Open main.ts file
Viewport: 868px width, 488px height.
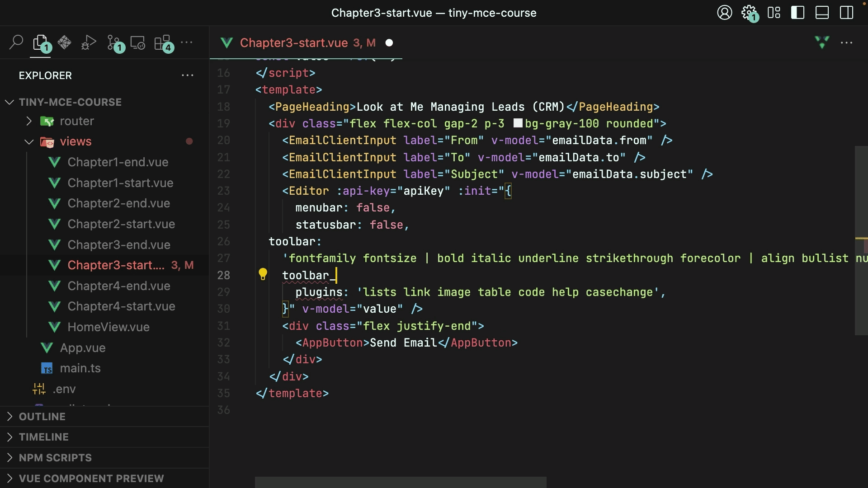pyautogui.click(x=80, y=368)
